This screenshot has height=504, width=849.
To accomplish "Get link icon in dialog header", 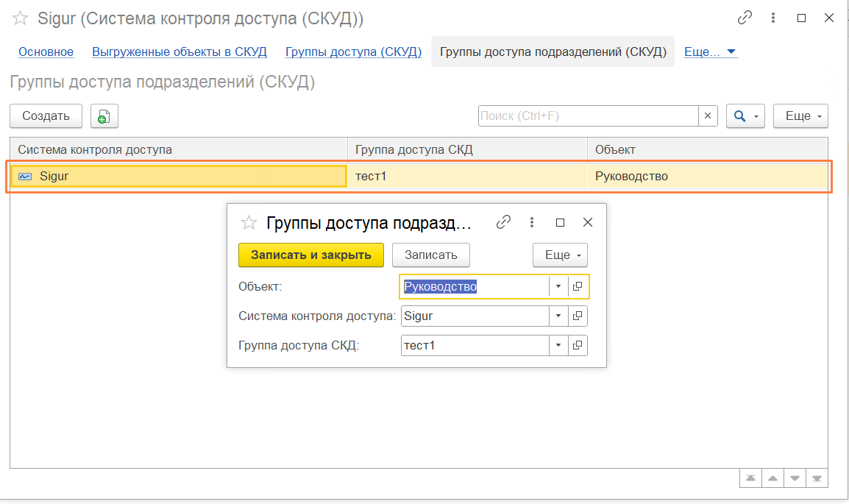I will pyautogui.click(x=503, y=222).
